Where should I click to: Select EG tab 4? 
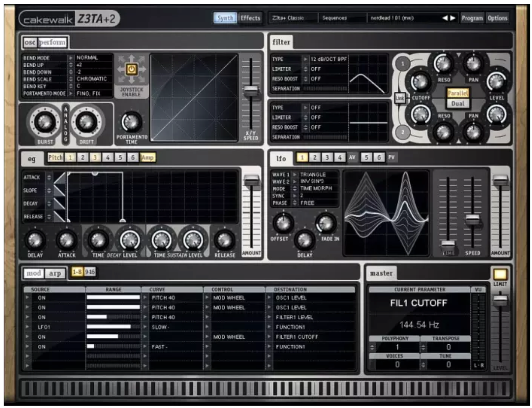click(x=108, y=158)
